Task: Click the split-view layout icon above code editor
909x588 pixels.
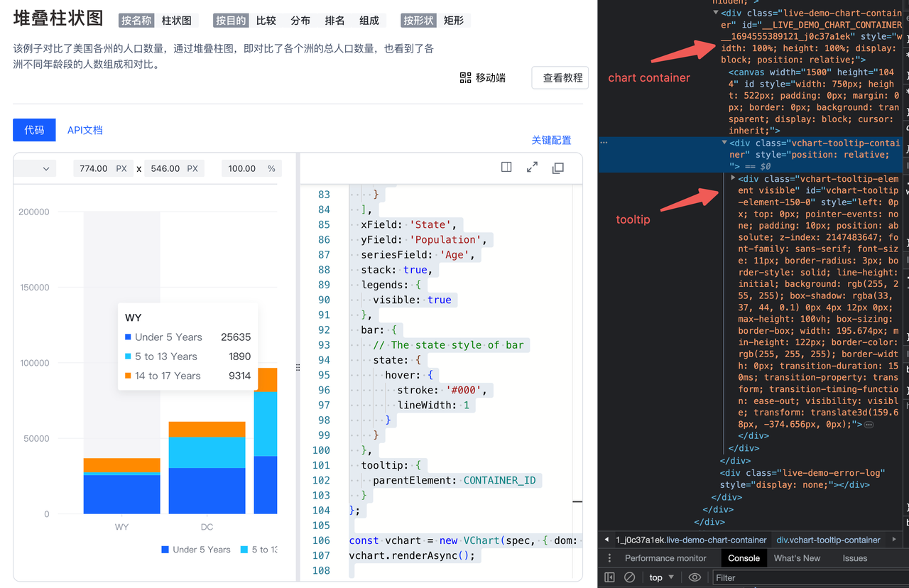Action: click(506, 167)
